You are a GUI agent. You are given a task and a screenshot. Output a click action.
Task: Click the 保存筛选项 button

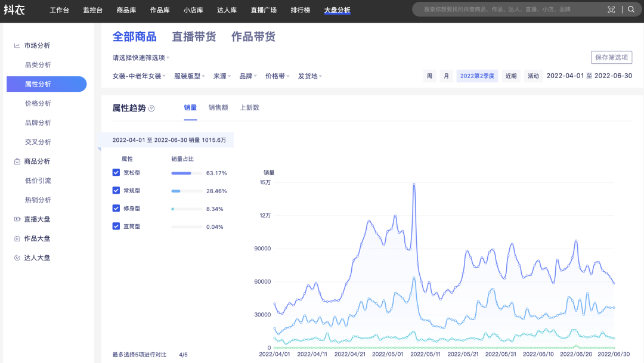[611, 57]
